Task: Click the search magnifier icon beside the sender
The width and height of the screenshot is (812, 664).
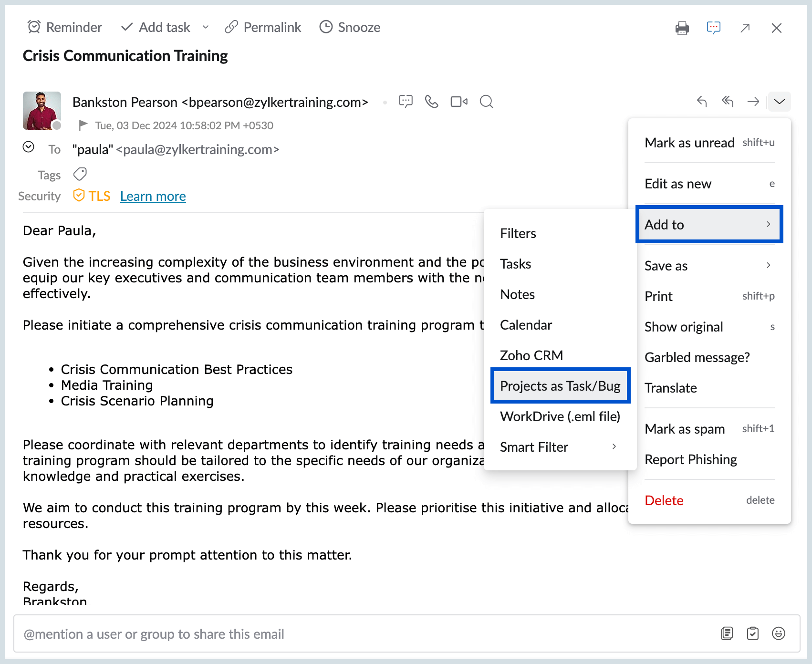Action: (486, 102)
